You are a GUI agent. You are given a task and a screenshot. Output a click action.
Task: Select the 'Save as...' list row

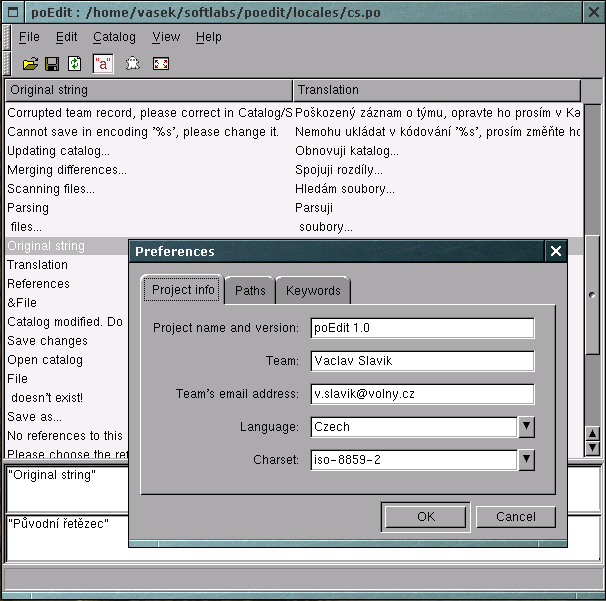click(x=67, y=417)
